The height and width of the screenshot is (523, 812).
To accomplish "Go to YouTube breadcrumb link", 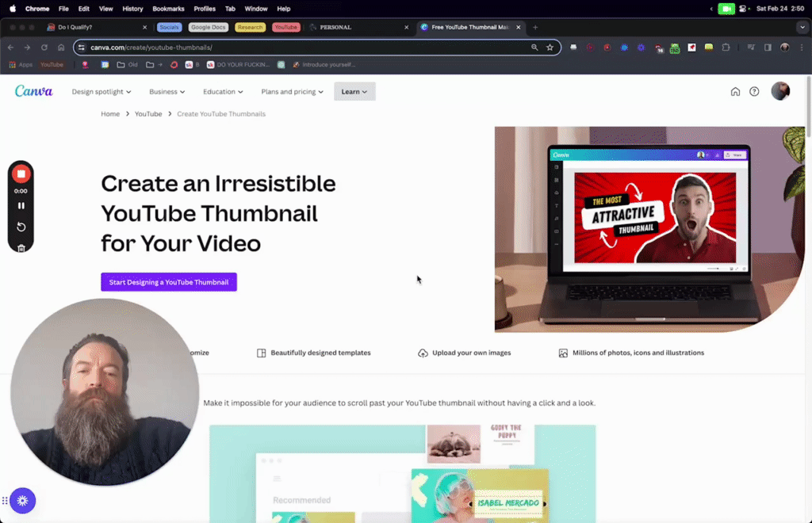I will [x=148, y=114].
